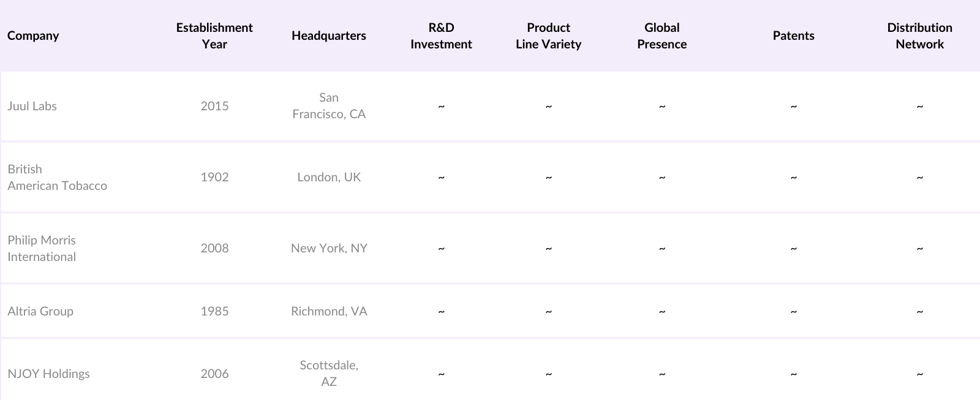Click the Establishment Year column header
Image resolution: width=980 pixels, height=400 pixels.
214,36
